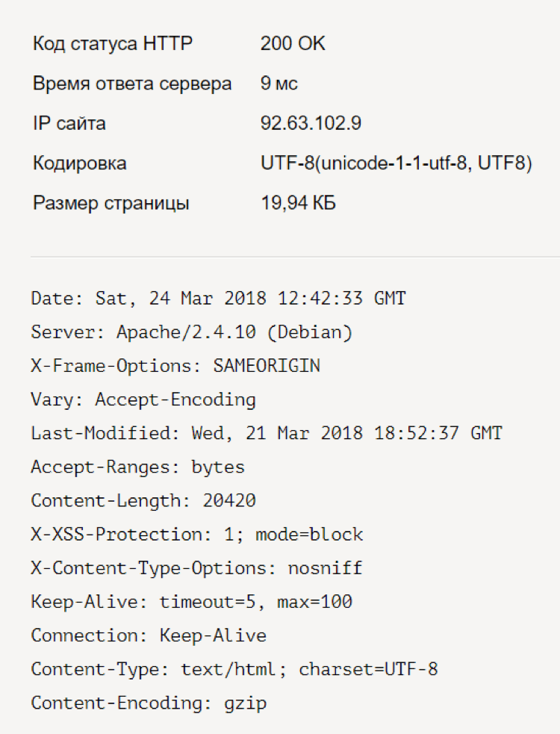Click the "Код статуса HTTP" label
The image size is (560, 734).
[112, 44]
